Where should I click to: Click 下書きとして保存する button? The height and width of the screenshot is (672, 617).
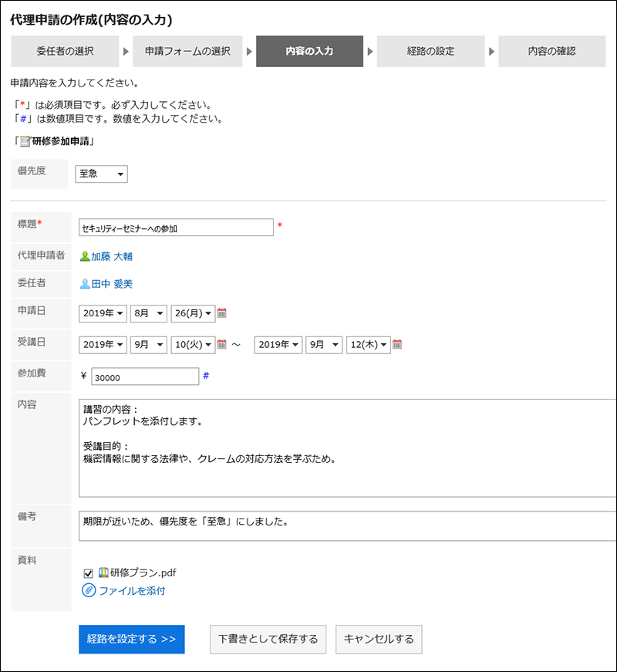click(268, 639)
